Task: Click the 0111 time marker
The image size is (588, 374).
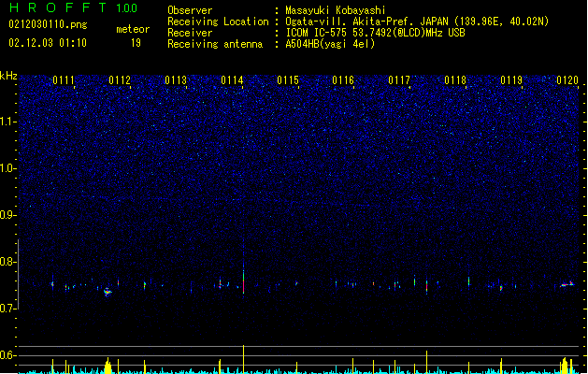Action: (x=64, y=80)
